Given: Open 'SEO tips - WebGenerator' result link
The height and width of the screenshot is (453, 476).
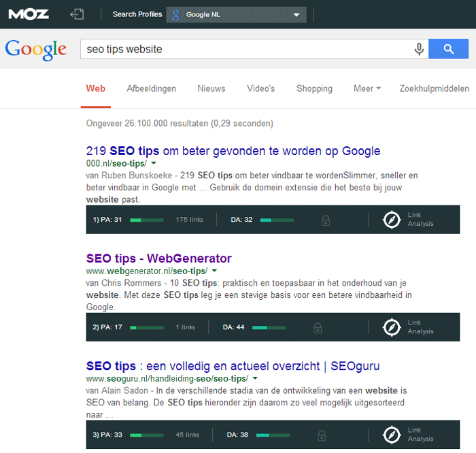Looking at the screenshot, I should pos(158,258).
